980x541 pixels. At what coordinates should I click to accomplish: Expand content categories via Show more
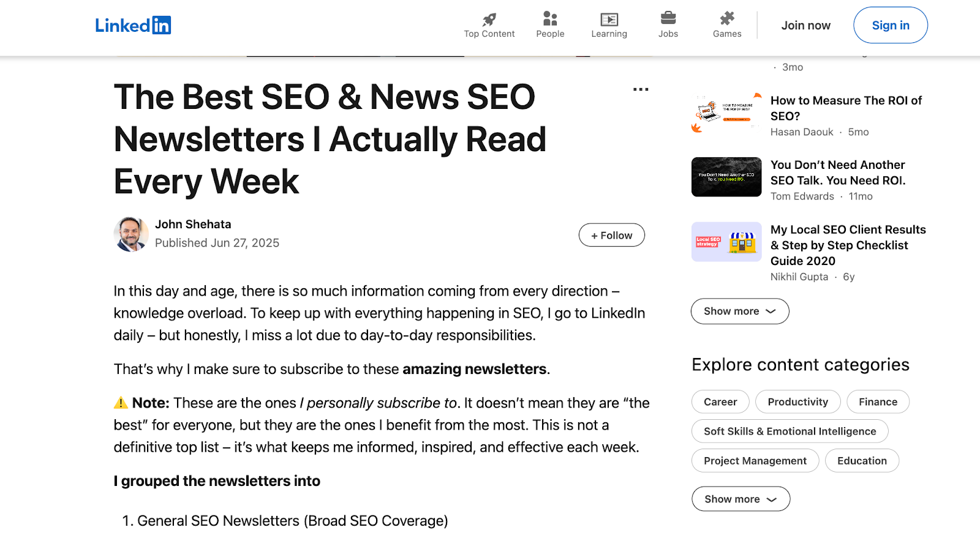(x=741, y=499)
